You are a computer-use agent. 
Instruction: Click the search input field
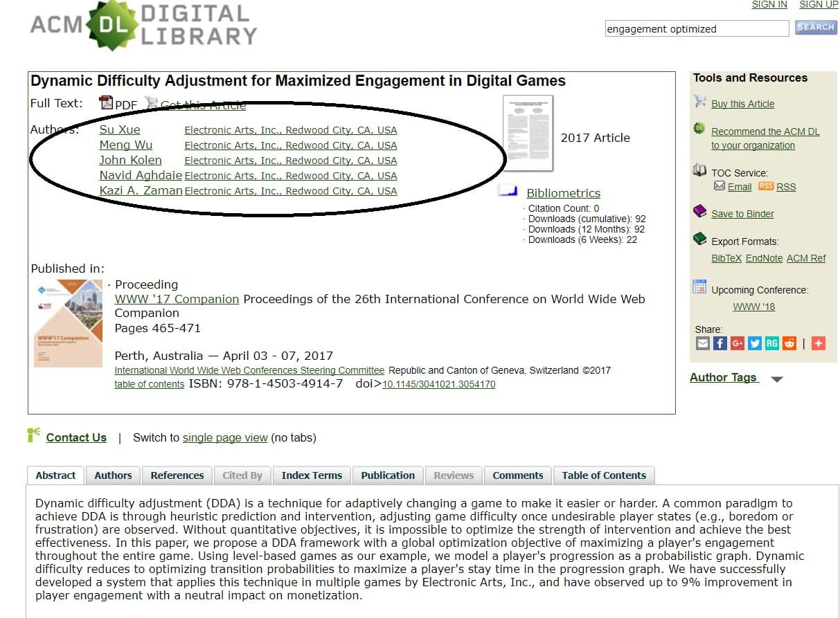696,28
